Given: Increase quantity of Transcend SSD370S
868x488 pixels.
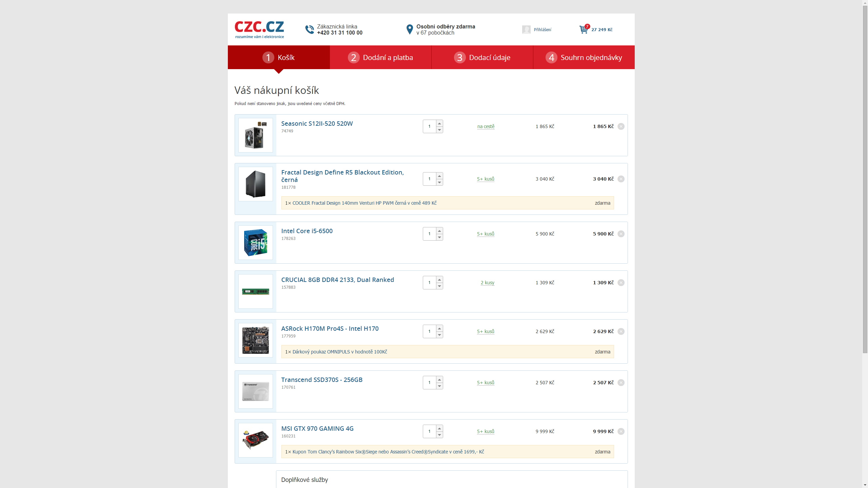Looking at the screenshot, I should point(439,380).
